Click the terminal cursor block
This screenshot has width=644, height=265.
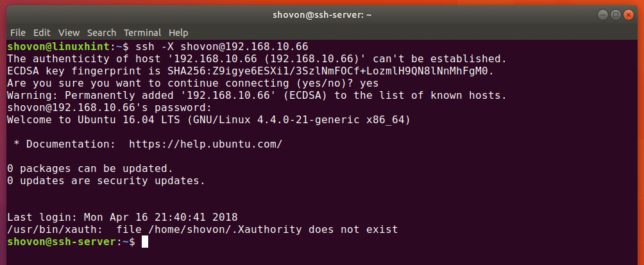[145, 242]
